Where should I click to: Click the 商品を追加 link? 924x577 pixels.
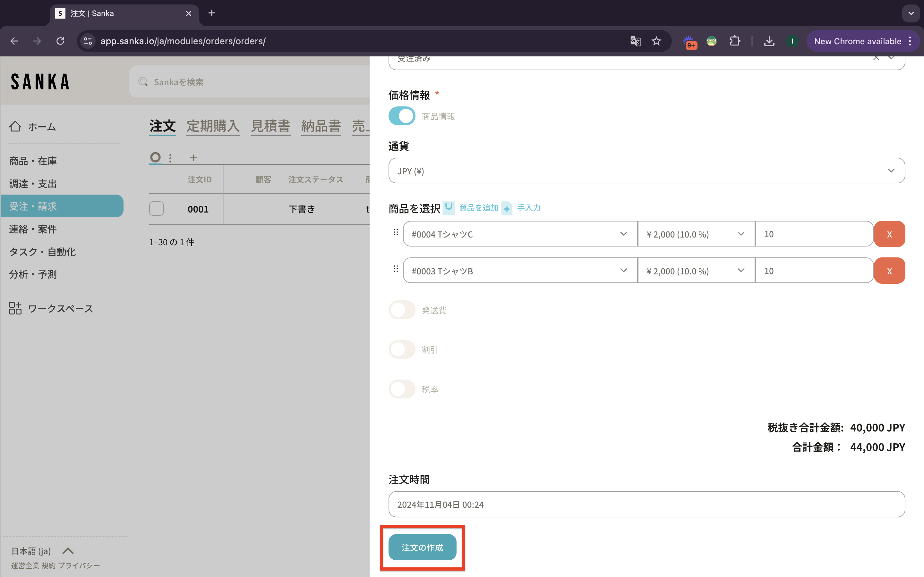pyautogui.click(x=478, y=208)
